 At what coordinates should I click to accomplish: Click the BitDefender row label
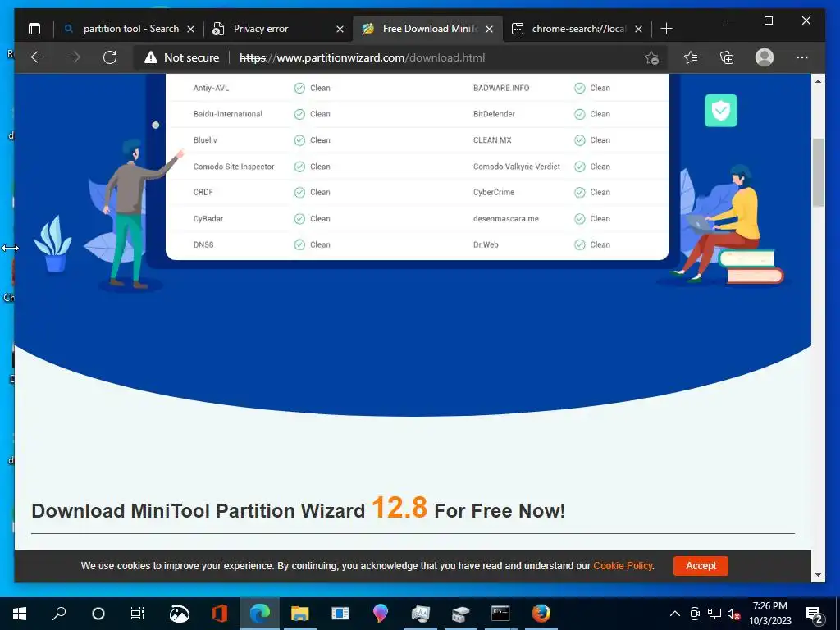(x=494, y=114)
